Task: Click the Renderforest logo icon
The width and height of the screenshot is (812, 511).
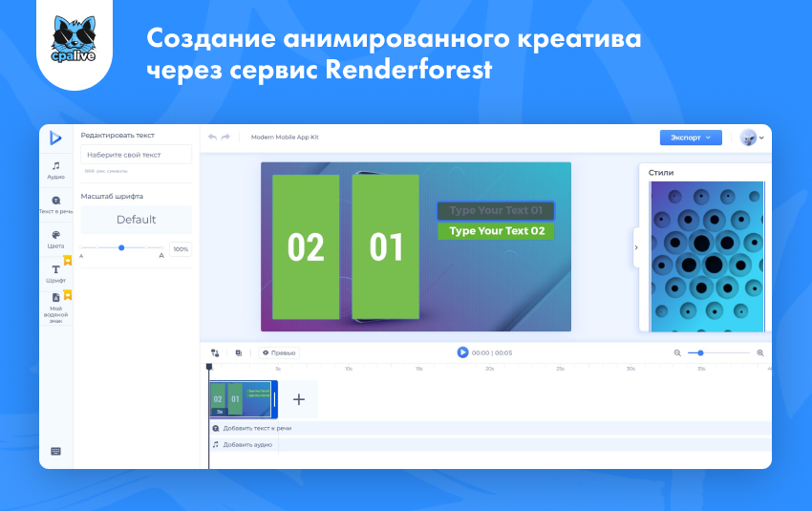Action: pyautogui.click(x=55, y=138)
